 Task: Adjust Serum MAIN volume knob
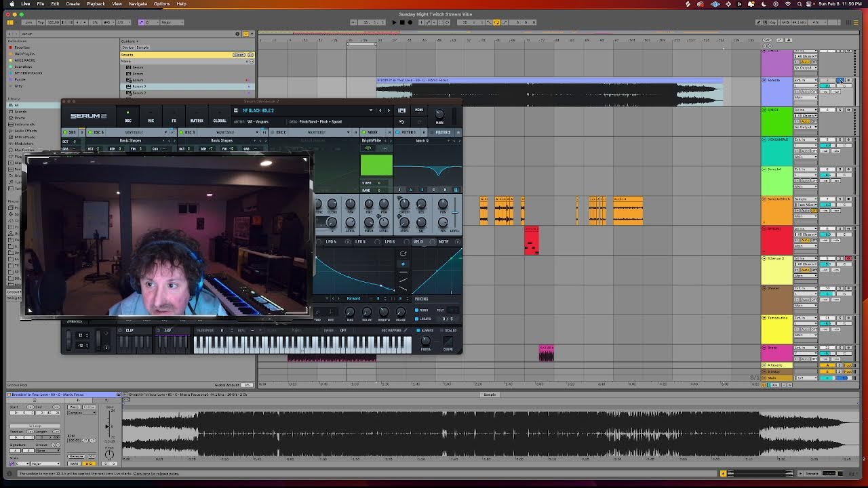(439, 114)
